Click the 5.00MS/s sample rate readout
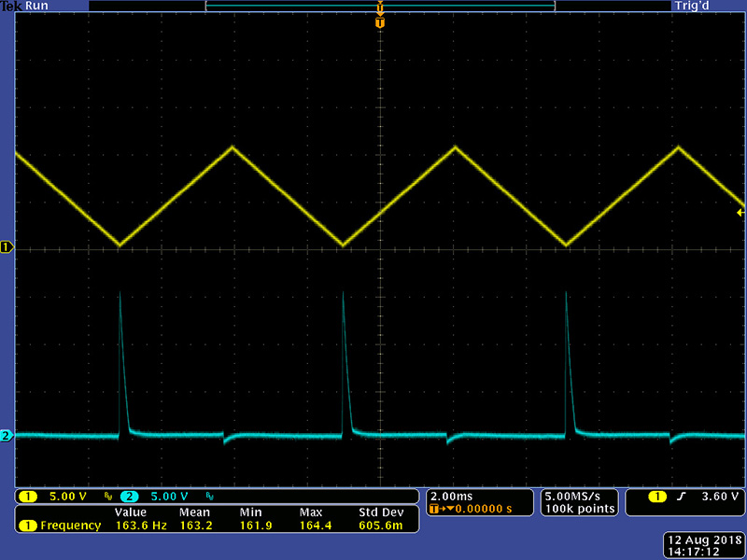747x560 pixels. pyautogui.click(x=580, y=496)
